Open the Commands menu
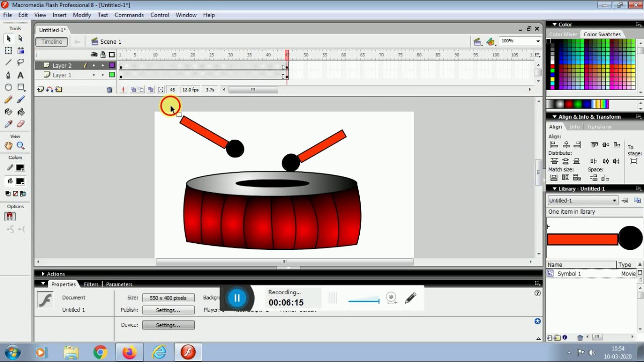The width and height of the screenshot is (644, 362). point(129,15)
